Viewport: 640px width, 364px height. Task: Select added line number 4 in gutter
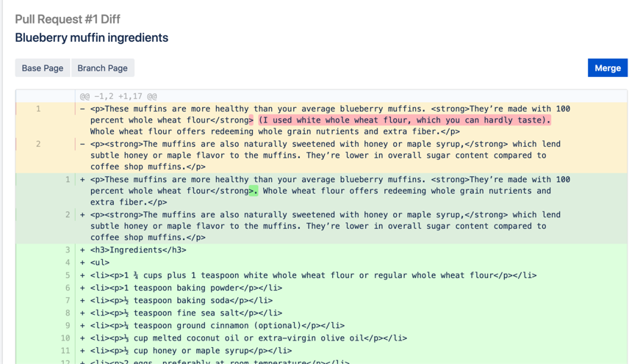(x=68, y=263)
